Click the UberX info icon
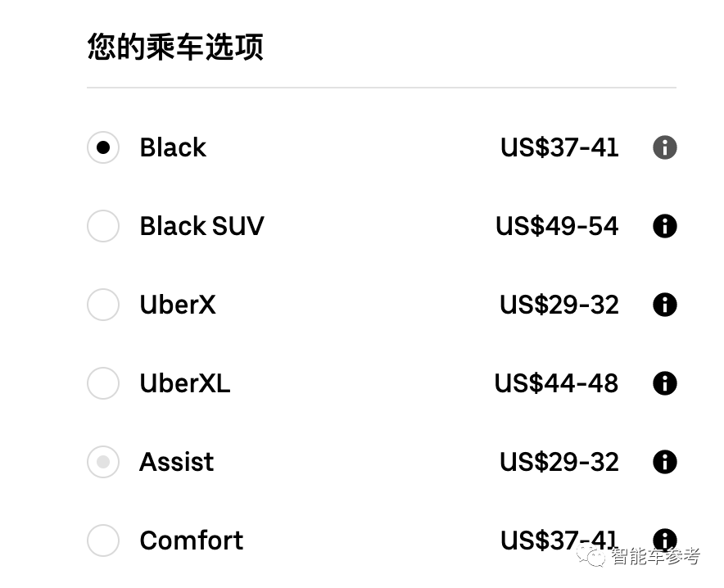The width and height of the screenshot is (724, 588). [664, 305]
